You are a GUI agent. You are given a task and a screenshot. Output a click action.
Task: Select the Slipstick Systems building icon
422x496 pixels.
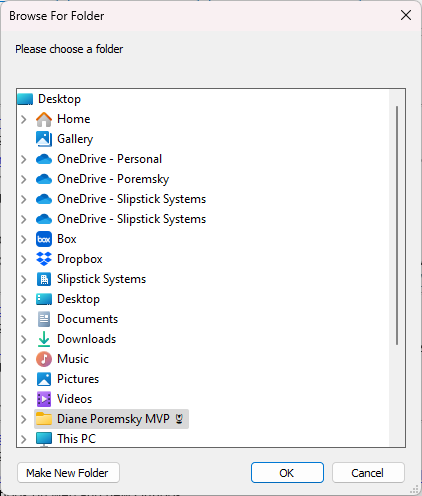point(44,279)
